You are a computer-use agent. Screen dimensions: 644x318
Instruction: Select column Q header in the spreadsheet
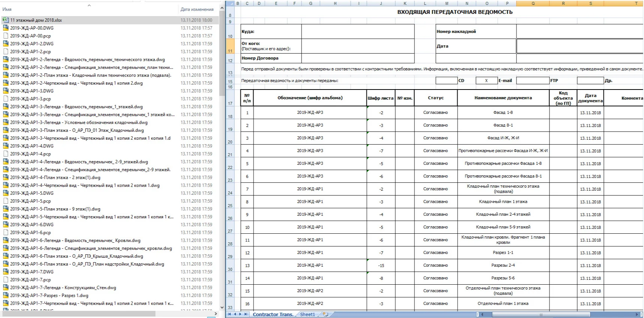pos(533,3)
